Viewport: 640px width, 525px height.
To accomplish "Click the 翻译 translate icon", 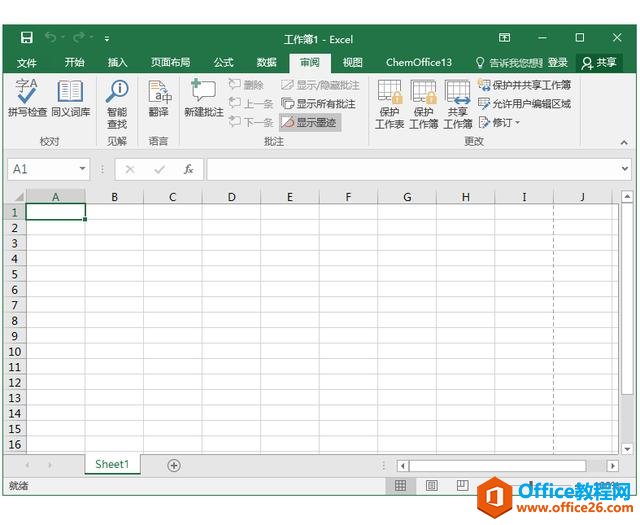I will (159, 98).
